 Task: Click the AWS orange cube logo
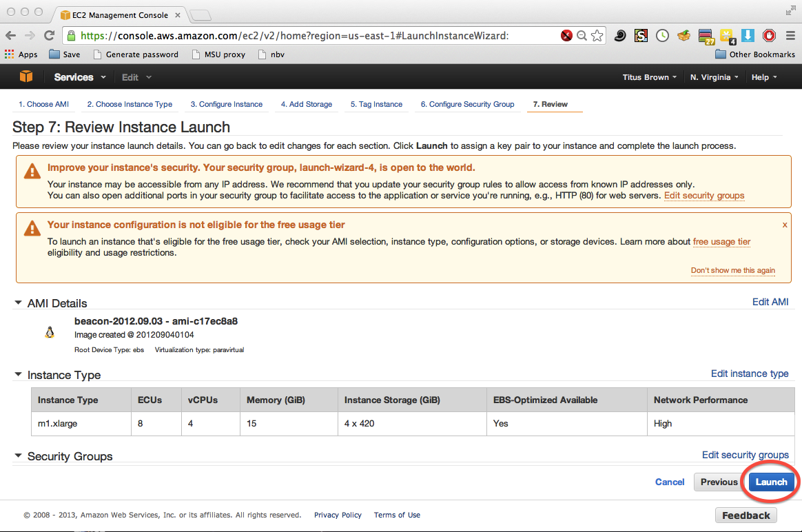coord(26,76)
